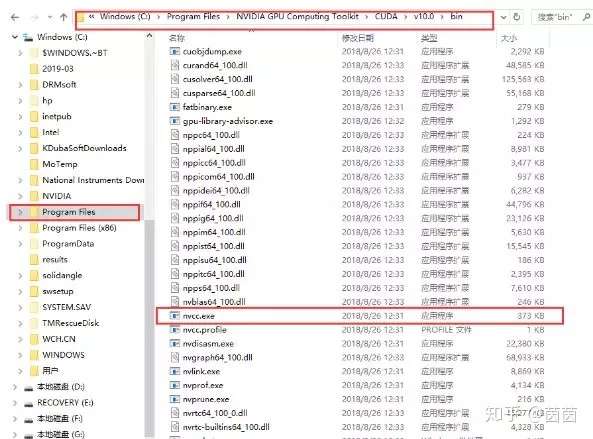Click the Back navigation arrow

point(15,17)
